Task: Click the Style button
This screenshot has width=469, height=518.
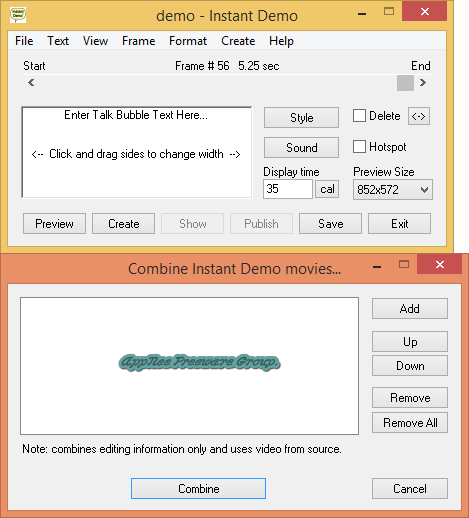Action: point(301,118)
